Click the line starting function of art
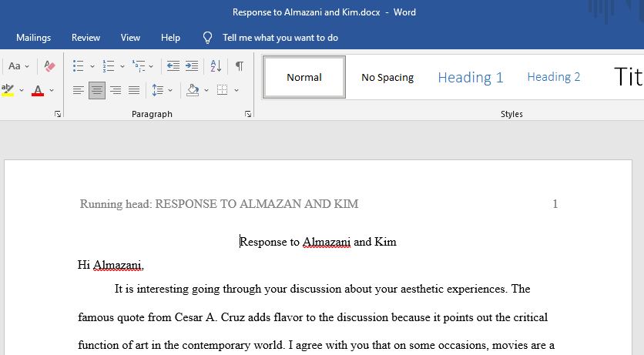This screenshot has height=355, width=644. pos(317,345)
